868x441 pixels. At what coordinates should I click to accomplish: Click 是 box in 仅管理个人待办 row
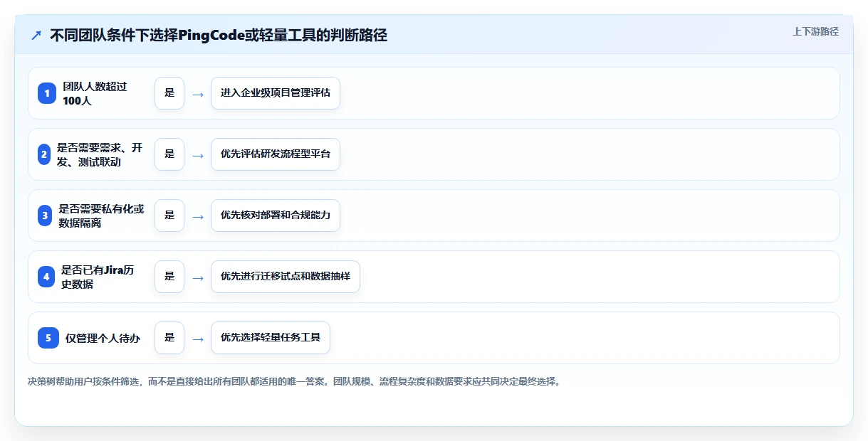[169, 338]
